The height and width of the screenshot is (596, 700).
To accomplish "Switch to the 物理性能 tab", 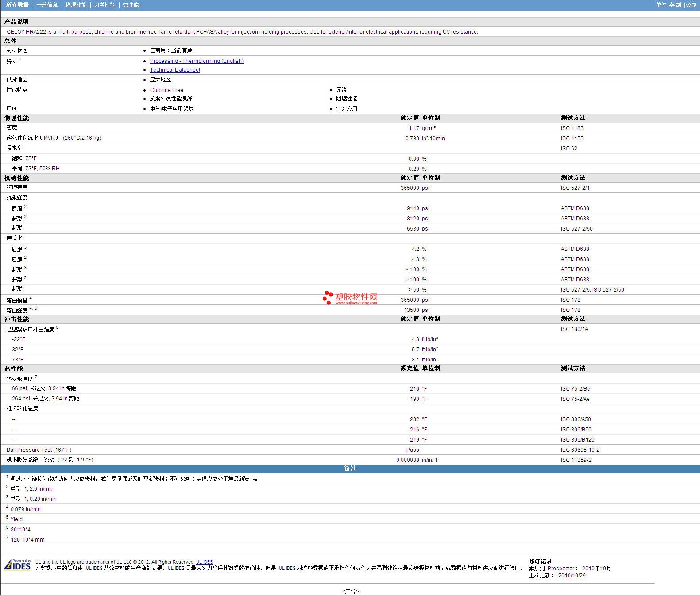I will (76, 5).
